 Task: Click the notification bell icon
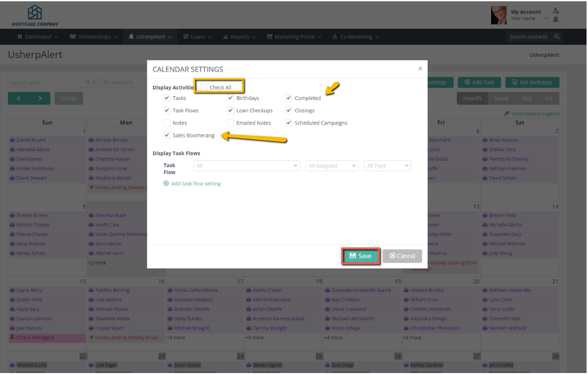tap(556, 19)
